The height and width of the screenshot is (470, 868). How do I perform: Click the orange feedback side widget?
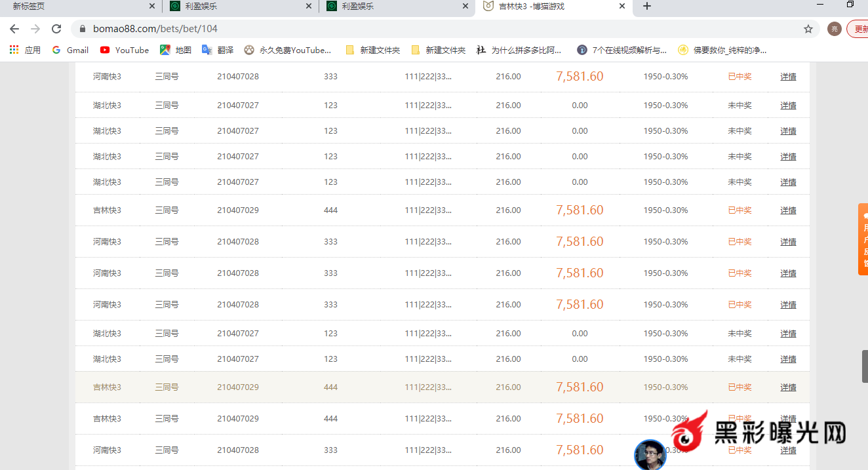tap(863, 239)
